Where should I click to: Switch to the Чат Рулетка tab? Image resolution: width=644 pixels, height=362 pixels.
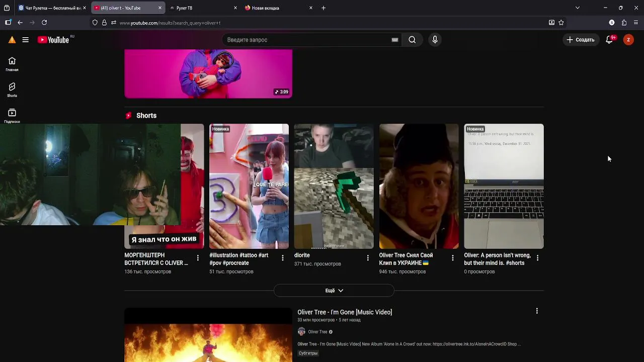[x=52, y=8]
